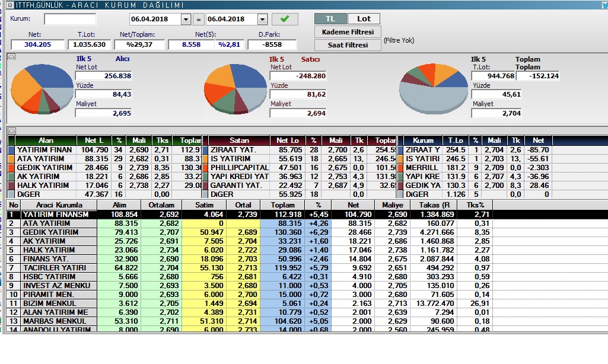
Task: Sort by the Alan column header
Action: (x=46, y=141)
